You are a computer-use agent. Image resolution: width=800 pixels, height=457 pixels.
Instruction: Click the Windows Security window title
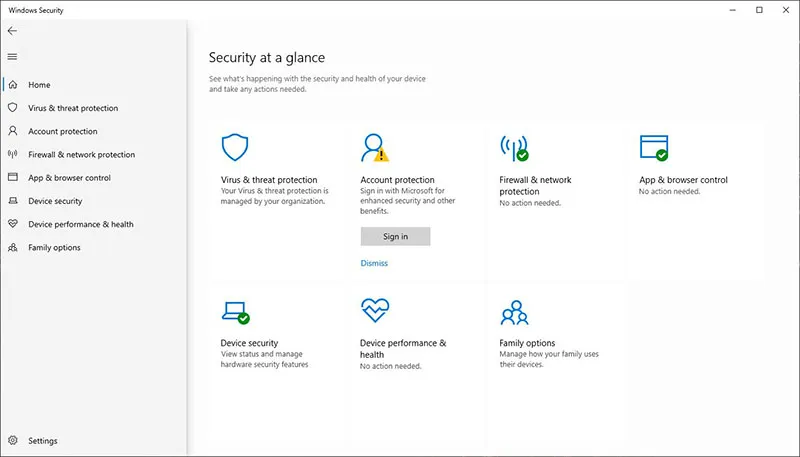click(36, 10)
